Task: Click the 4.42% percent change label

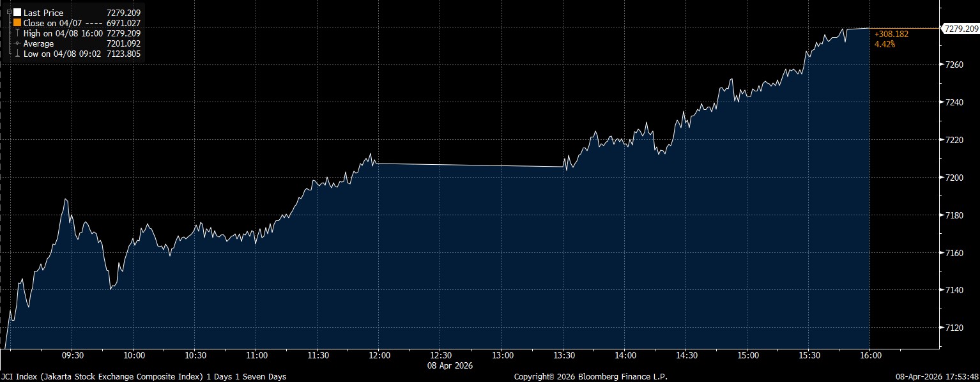Action: [x=885, y=44]
